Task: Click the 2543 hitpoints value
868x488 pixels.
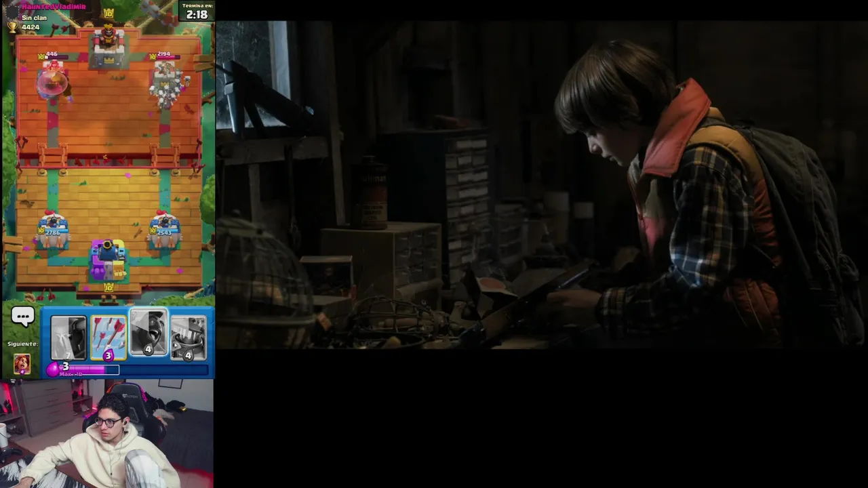Action: (x=166, y=232)
